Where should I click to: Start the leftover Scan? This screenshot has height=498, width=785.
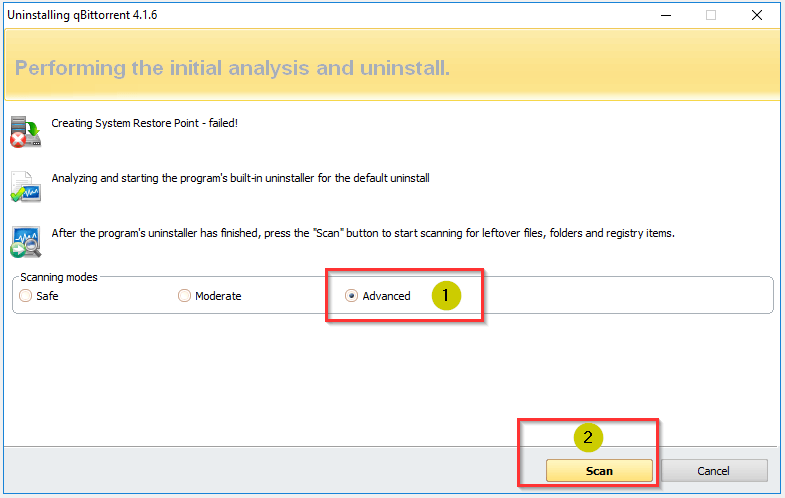click(x=599, y=470)
